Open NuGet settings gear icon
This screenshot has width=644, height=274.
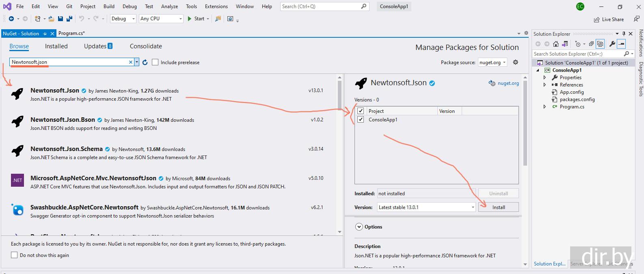[x=516, y=62]
